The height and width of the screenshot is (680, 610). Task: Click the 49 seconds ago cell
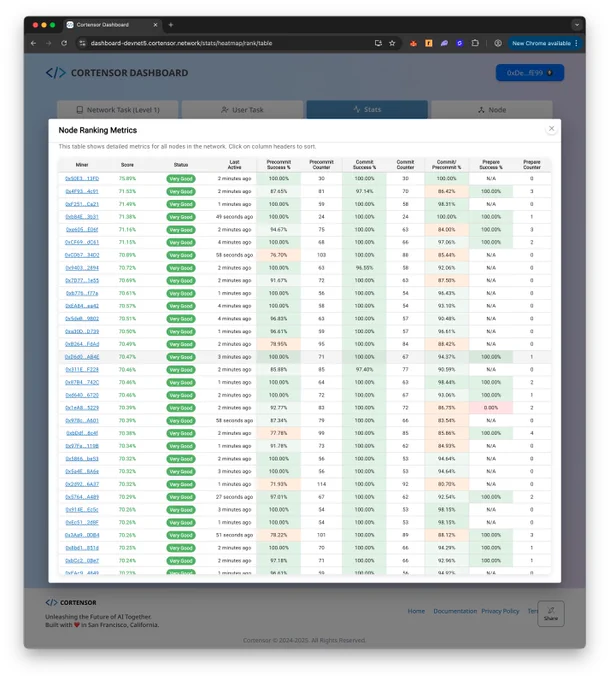tap(235, 217)
